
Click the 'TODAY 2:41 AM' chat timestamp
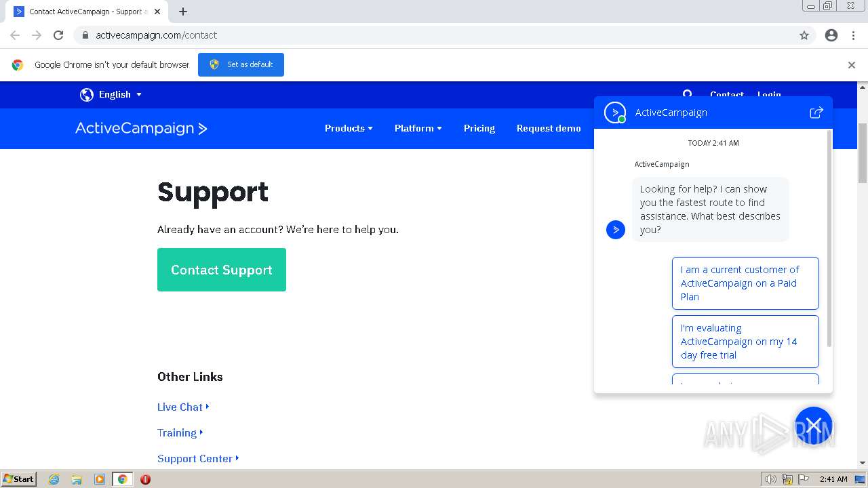(x=713, y=143)
